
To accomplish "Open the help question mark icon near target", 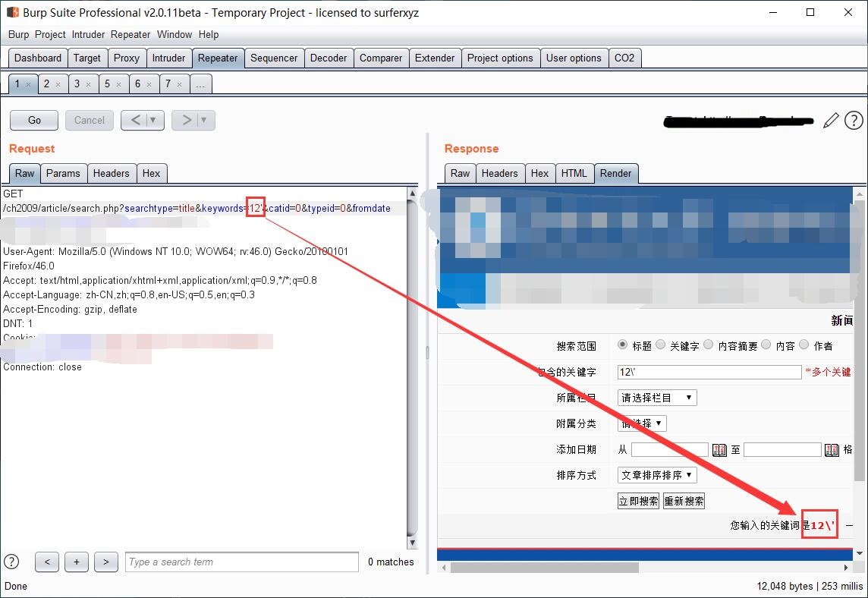I will point(854,120).
